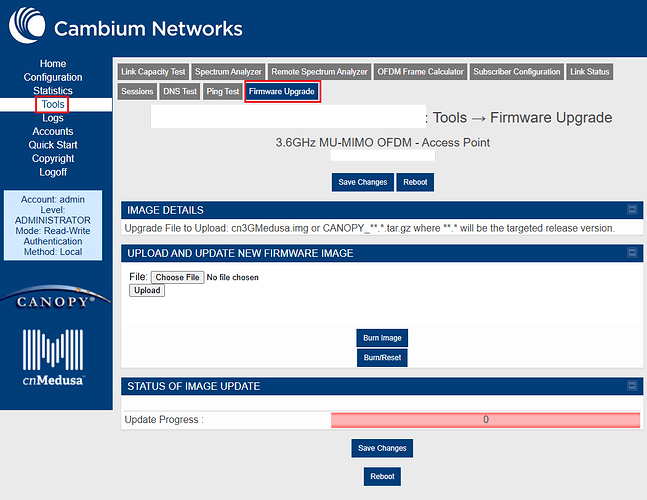The width and height of the screenshot is (647, 500).
Task: Click the cnMedusa logo in sidebar
Action: [53, 357]
